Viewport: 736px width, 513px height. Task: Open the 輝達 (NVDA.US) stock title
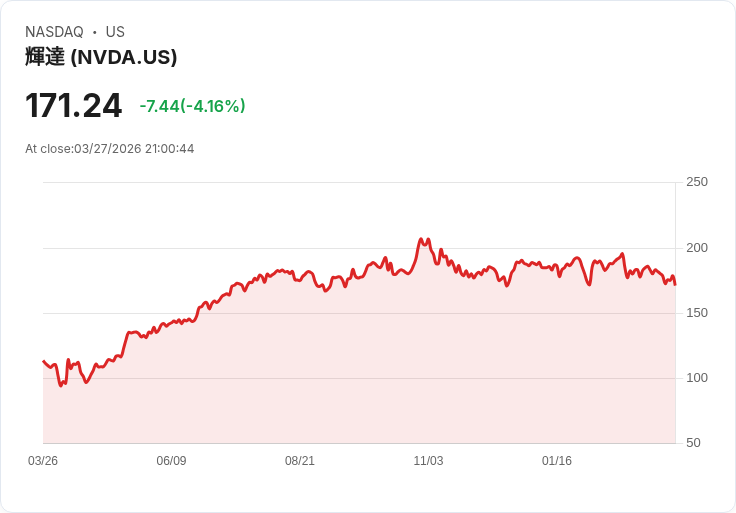(101, 57)
